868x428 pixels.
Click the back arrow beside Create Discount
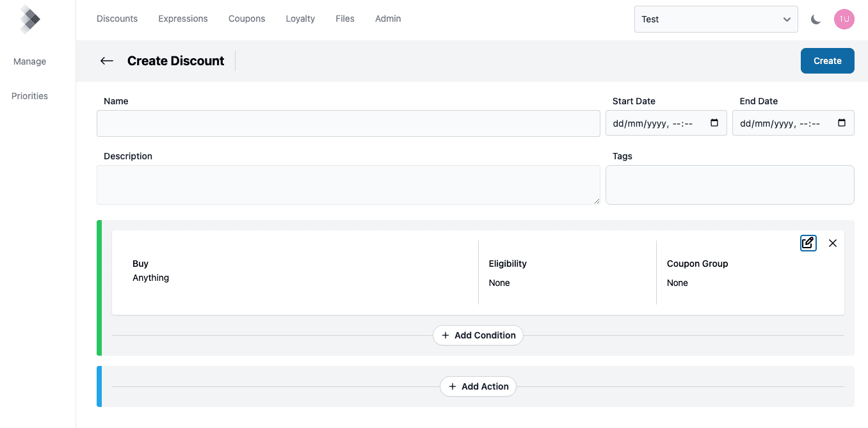point(107,61)
